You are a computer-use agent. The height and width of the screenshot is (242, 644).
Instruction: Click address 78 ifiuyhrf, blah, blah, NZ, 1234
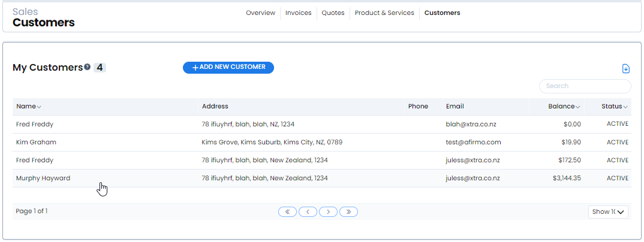(x=248, y=124)
